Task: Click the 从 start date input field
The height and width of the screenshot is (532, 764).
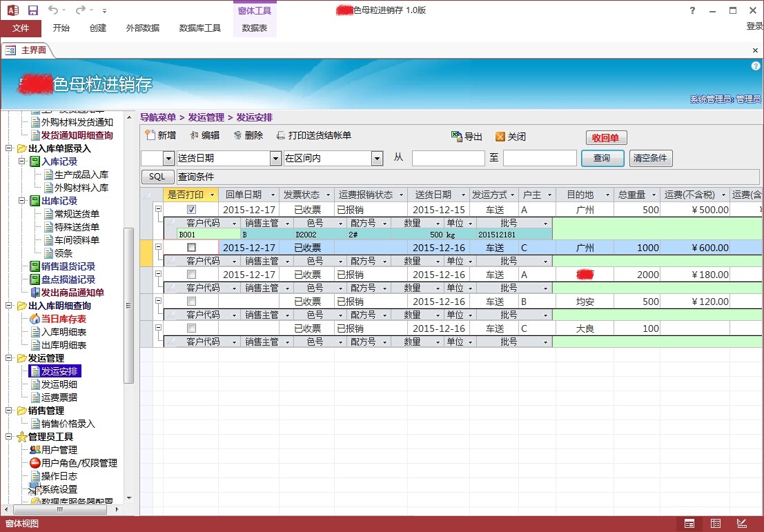Action: pos(449,158)
